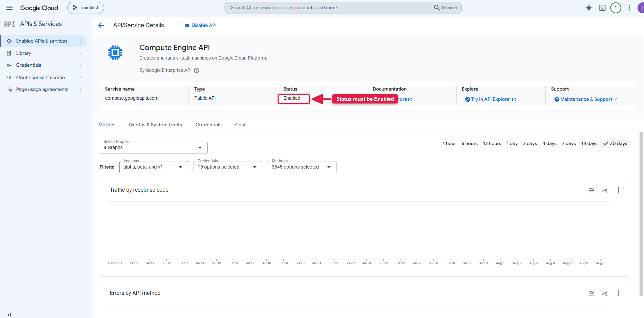This screenshot has width=644, height=318.
Task: Switch to the Metrics tab
Action: click(107, 125)
